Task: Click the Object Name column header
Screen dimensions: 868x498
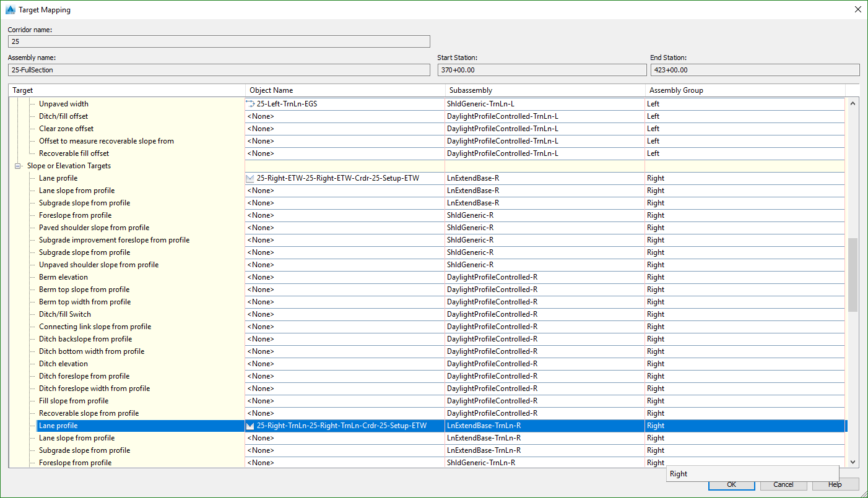Action: 345,90
